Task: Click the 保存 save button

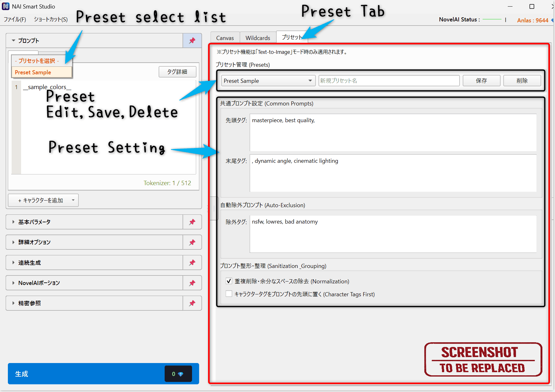Action: click(481, 81)
